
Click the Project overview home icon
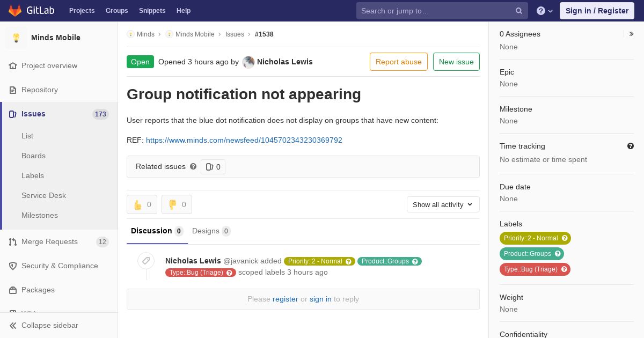coord(13,65)
